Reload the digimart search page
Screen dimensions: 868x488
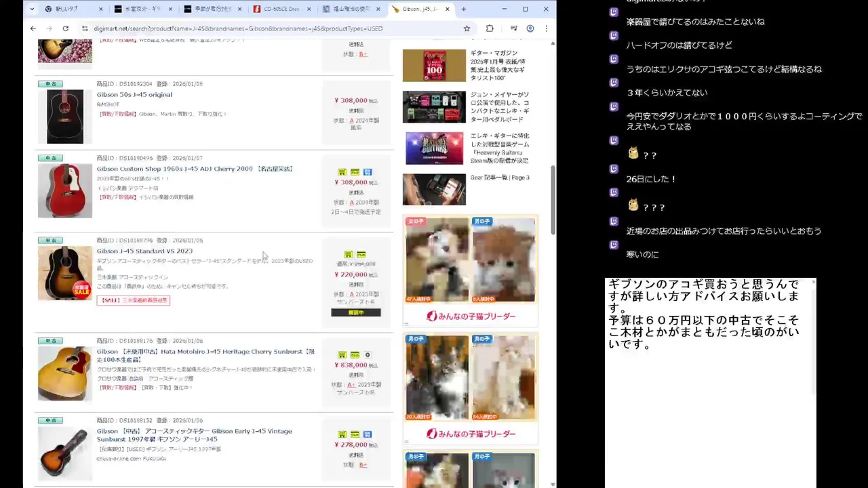[65, 28]
